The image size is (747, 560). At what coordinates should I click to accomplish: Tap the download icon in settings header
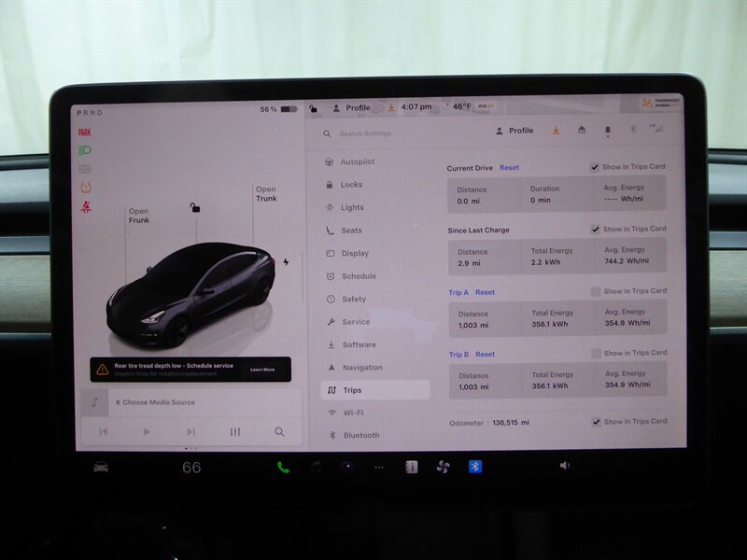556,130
